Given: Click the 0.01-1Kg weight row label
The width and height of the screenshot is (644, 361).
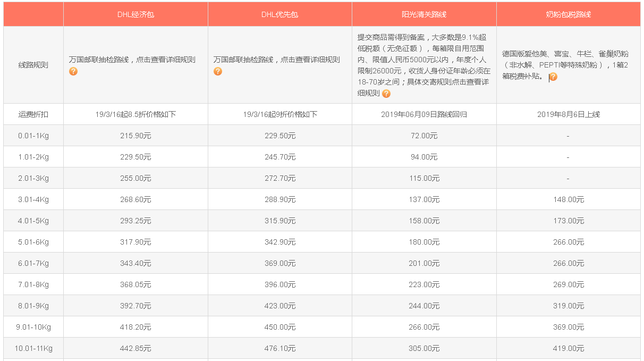Looking at the screenshot, I should (33, 136).
